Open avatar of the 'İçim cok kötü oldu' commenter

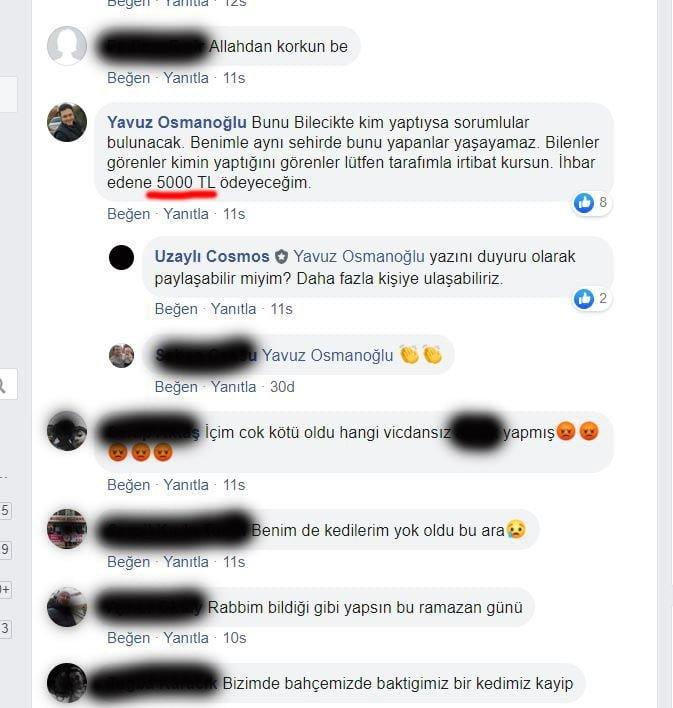(x=67, y=431)
